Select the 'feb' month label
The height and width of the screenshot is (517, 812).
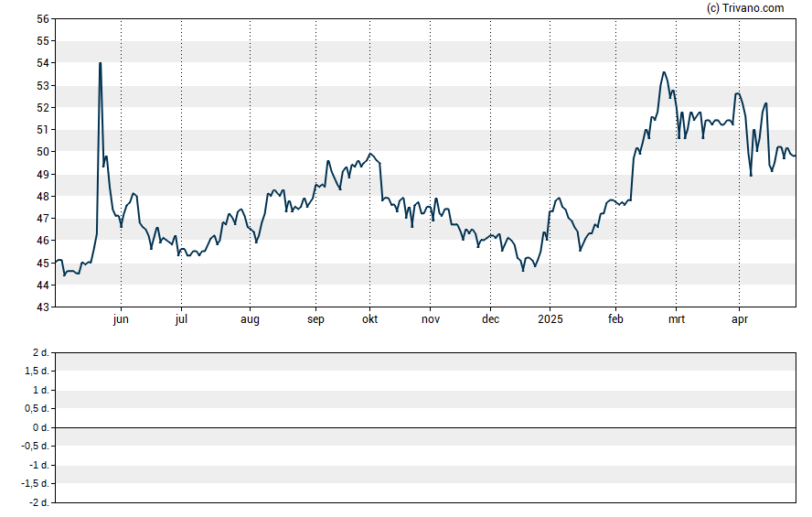pos(615,319)
